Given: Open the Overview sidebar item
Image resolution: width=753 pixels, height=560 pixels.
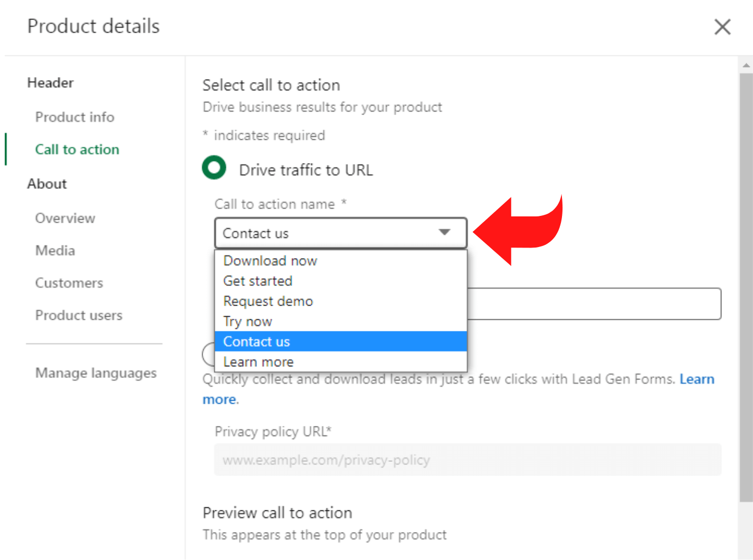Looking at the screenshot, I should (65, 219).
